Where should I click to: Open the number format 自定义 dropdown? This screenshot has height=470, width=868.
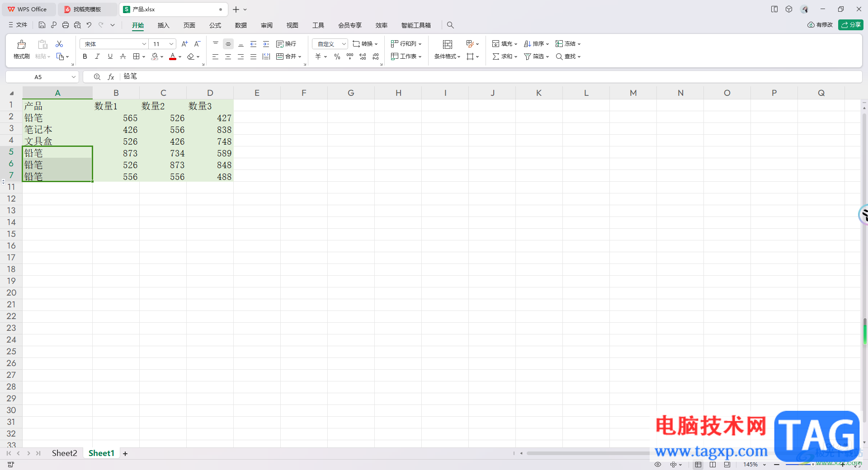point(344,44)
